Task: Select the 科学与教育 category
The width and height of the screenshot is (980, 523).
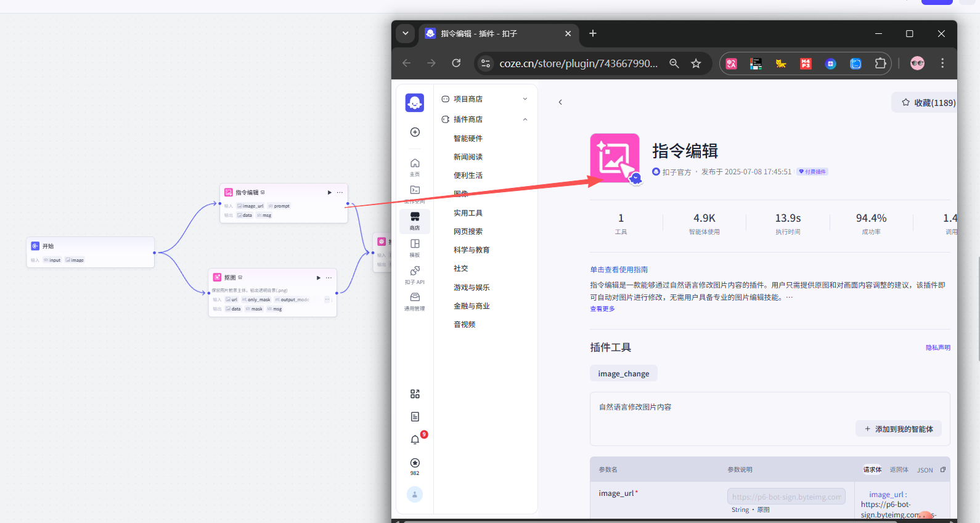Action: pyautogui.click(x=472, y=249)
